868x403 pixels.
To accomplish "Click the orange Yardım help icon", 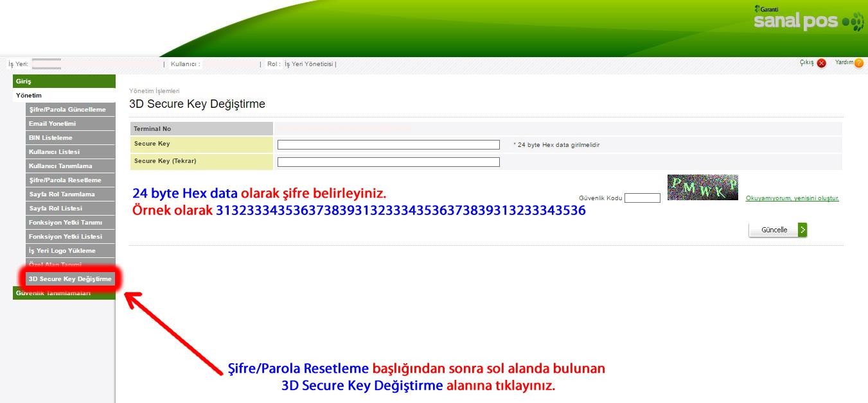I will 859,64.
